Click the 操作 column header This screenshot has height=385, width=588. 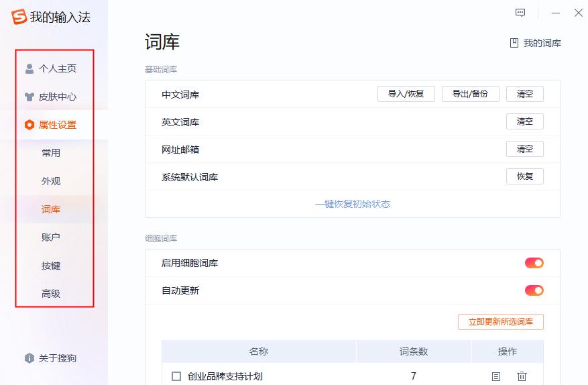(x=508, y=351)
